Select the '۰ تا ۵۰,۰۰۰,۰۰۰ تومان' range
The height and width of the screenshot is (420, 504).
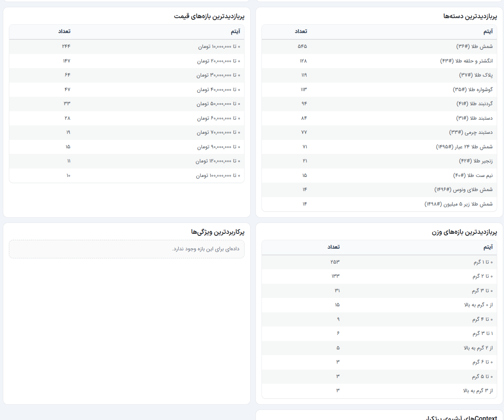(127, 104)
